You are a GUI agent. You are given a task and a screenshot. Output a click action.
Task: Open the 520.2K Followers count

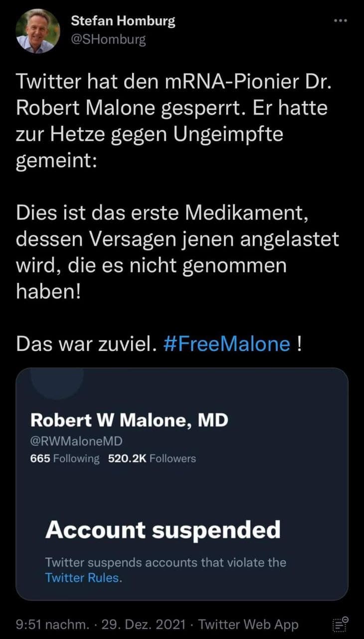tap(152, 458)
